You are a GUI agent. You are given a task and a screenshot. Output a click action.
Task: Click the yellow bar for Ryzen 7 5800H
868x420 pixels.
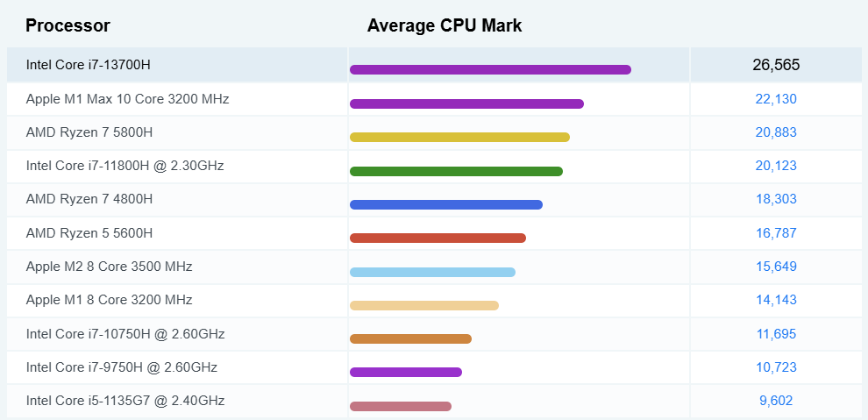pos(459,137)
